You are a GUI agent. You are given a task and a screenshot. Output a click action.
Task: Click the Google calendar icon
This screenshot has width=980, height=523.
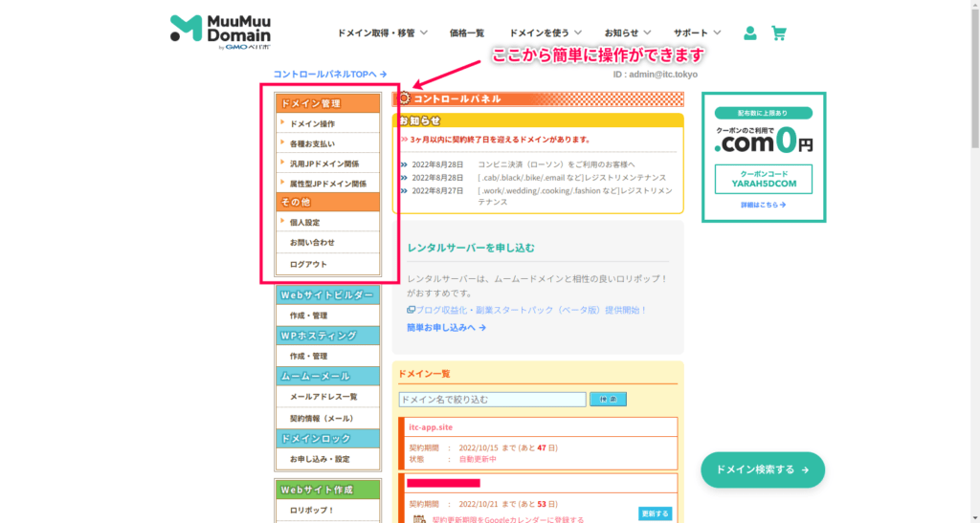point(419,518)
